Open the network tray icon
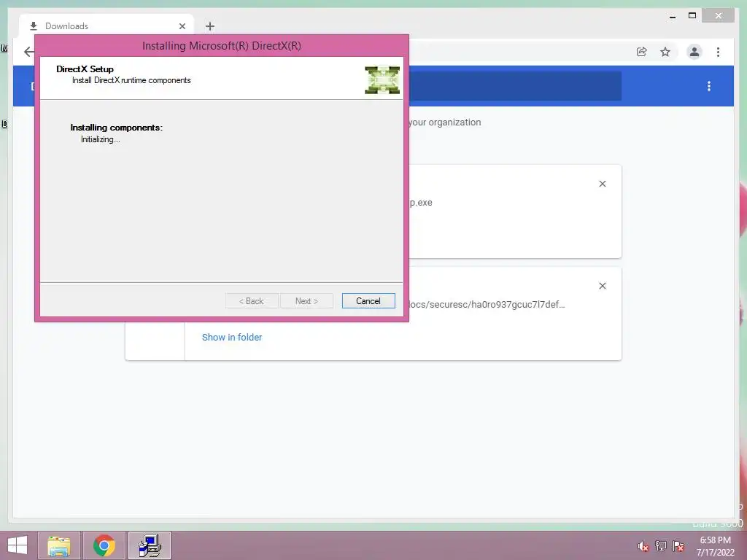 [661, 546]
